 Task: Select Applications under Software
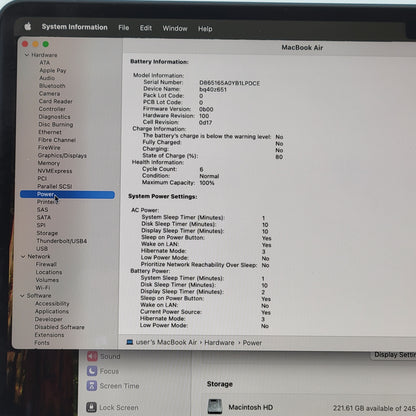pos(52,311)
